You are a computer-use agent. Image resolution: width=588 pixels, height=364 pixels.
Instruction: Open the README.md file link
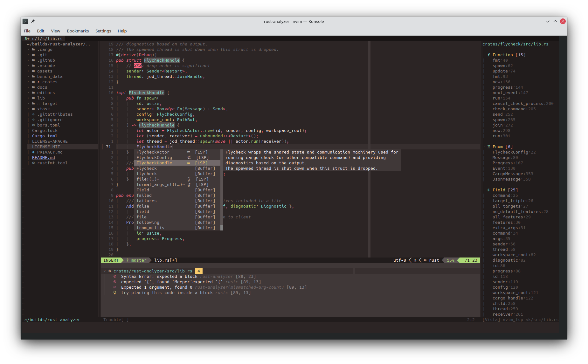tap(44, 158)
